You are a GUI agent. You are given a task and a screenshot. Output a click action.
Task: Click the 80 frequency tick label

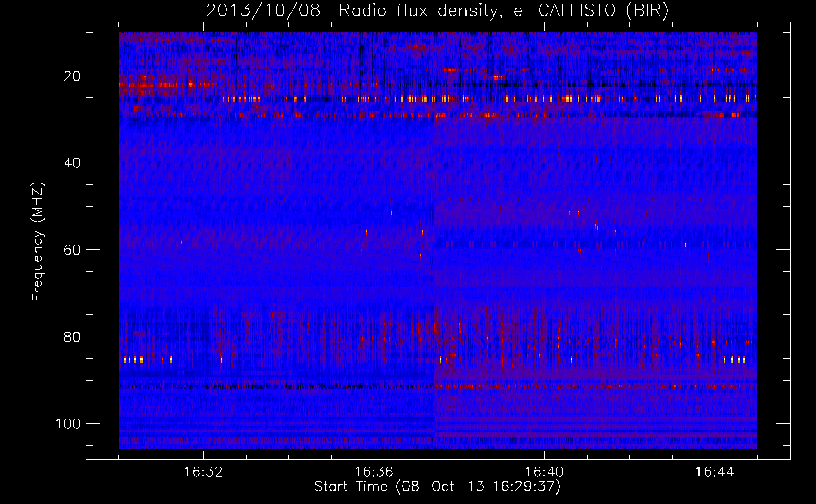[x=72, y=337]
